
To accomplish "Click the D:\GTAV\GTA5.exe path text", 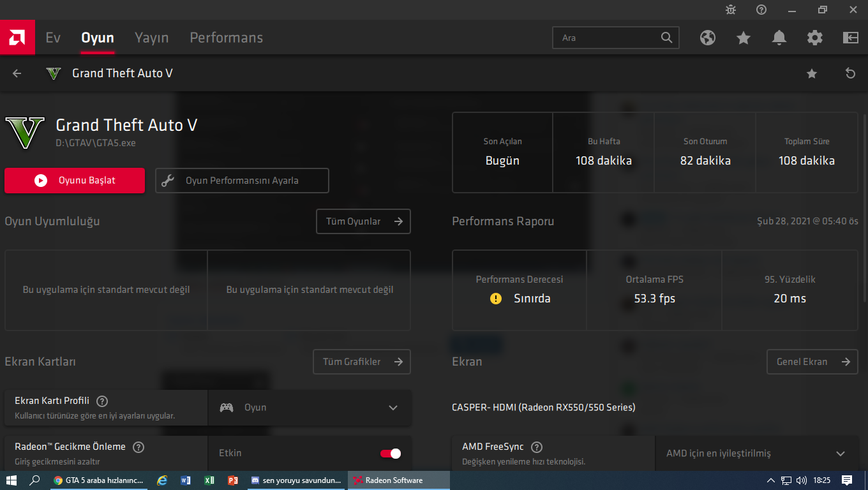I will pyautogui.click(x=96, y=143).
